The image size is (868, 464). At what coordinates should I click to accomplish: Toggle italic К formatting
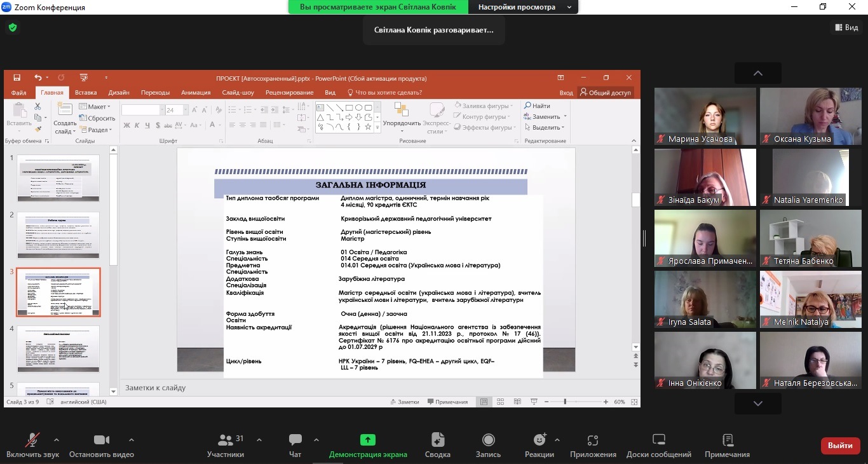tap(137, 125)
